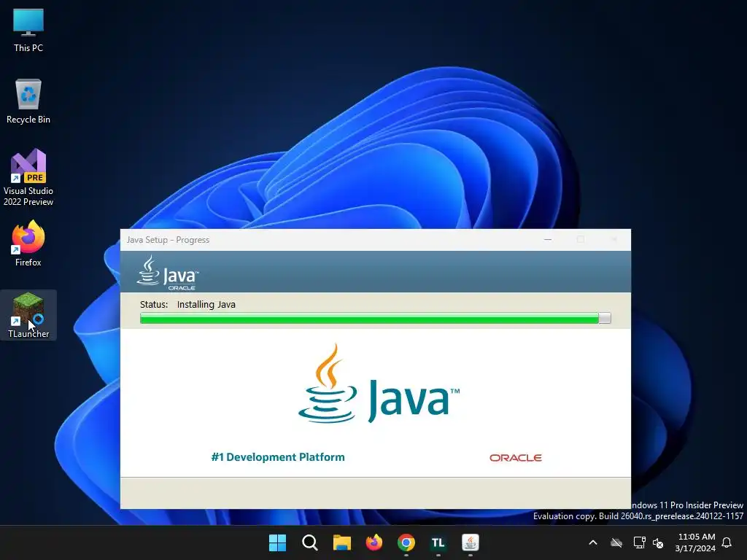Click the Java installation progress bar
Image resolution: width=747 pixels, height=560 pixels.
(x=376, y=319)
